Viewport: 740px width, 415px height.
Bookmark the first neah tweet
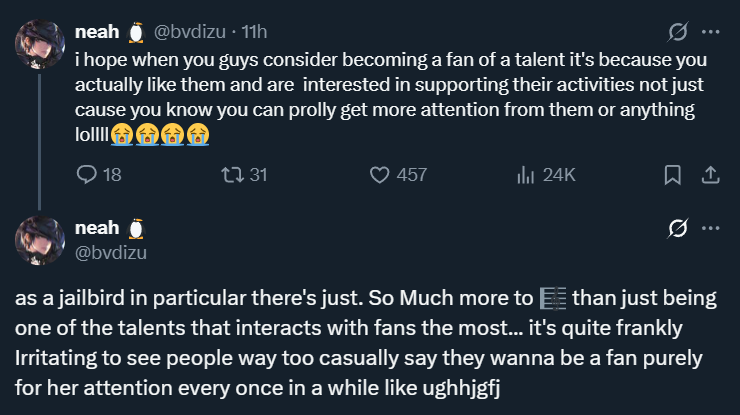coord(673,174)
